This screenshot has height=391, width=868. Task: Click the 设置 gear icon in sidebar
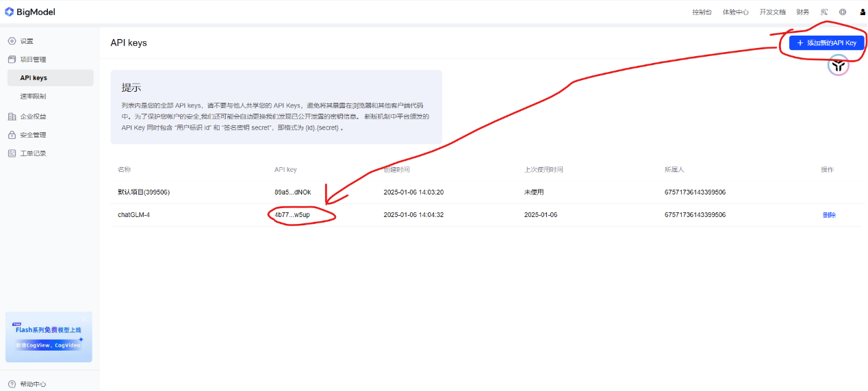[x=12, y=41]
